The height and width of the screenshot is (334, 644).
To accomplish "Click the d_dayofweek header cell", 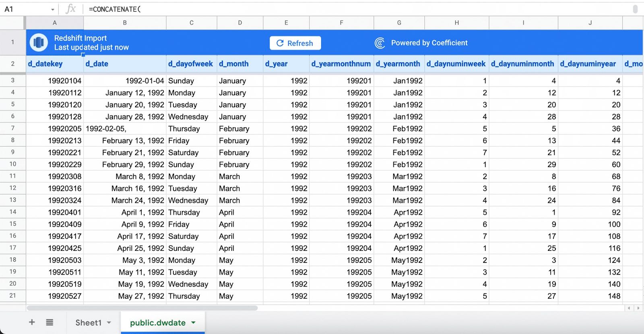I will click(191, 64).
